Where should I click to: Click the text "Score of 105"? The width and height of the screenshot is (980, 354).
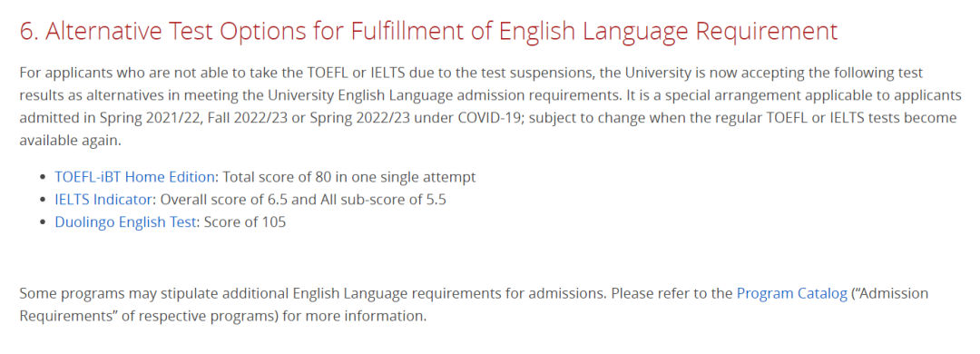(x=245, y=222)
